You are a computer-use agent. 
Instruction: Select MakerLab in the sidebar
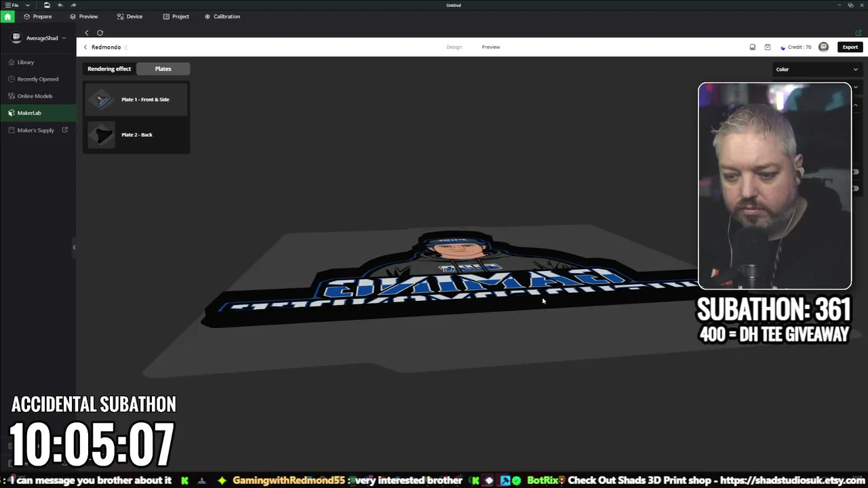tap(38, 113)
